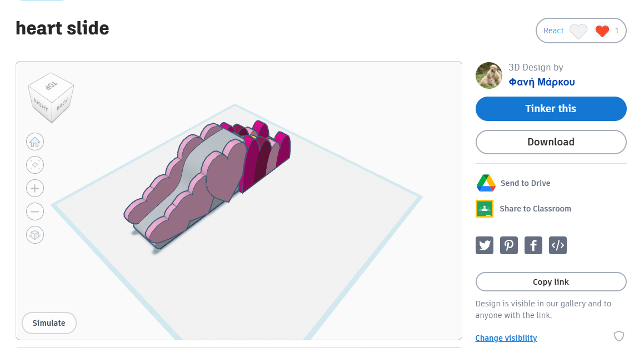Click the Google Drive icon
This screenshot has height=348, width=644.
tap(486, 183)
